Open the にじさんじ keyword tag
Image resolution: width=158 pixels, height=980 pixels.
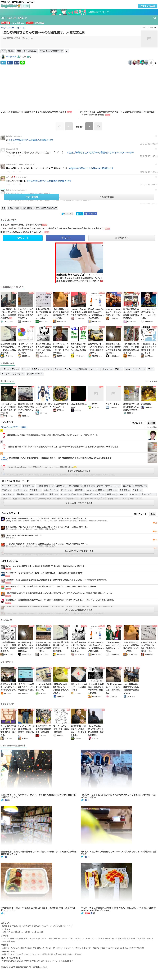click(x=76, y=494)
